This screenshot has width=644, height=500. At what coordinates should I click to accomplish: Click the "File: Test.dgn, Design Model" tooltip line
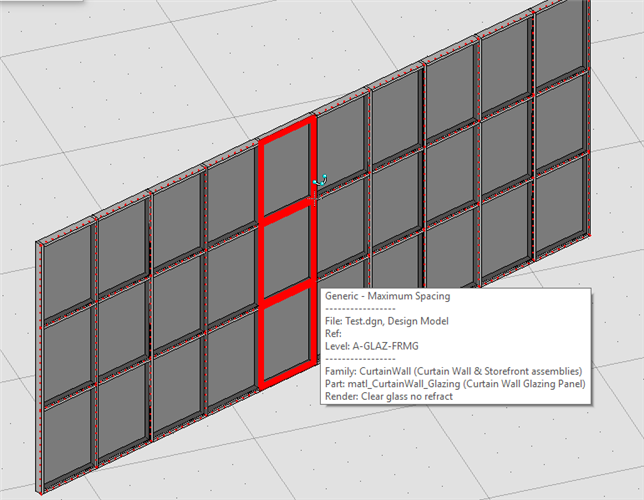386,321
